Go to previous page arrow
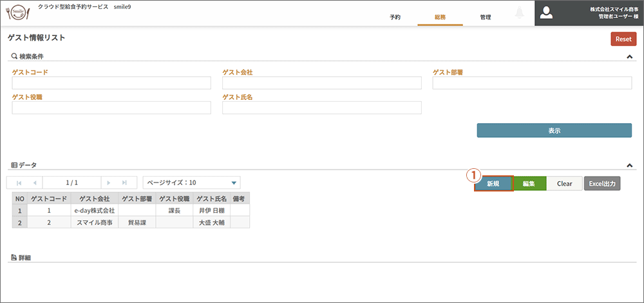 point(35,182)
